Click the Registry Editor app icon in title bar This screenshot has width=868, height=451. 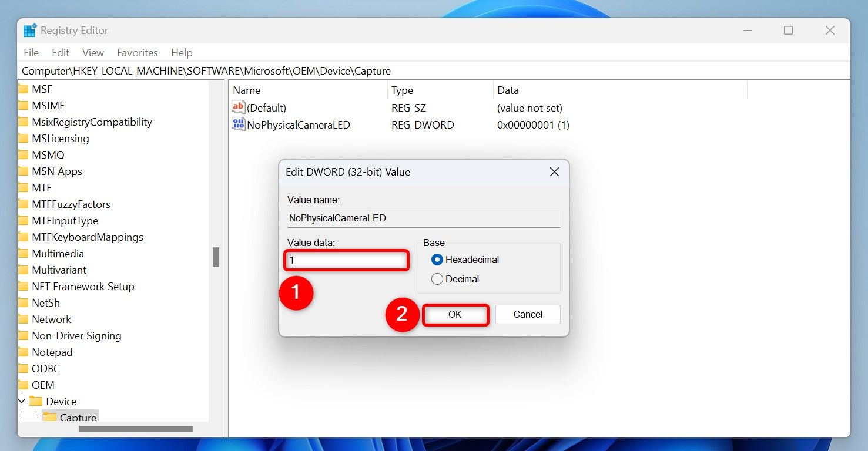click(x=30, y=31)
